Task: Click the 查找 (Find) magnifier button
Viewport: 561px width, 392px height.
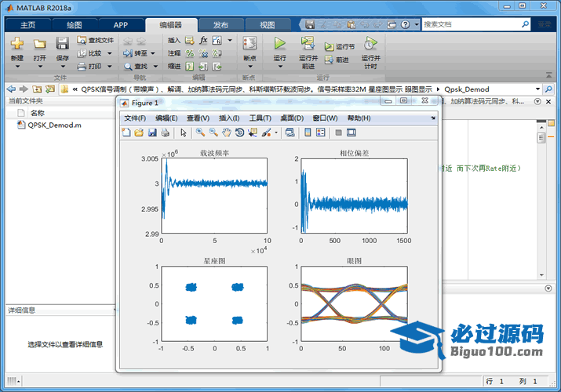Action: coord(136,66)
